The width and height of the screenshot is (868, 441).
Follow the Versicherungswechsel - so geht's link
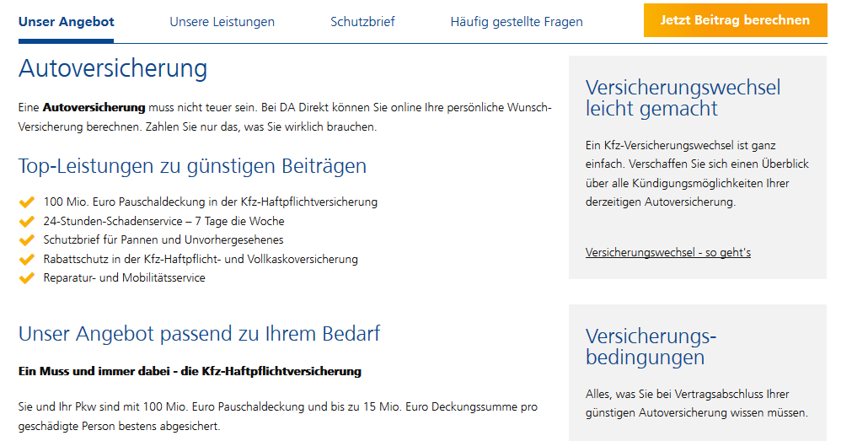(x=667, y=252)
